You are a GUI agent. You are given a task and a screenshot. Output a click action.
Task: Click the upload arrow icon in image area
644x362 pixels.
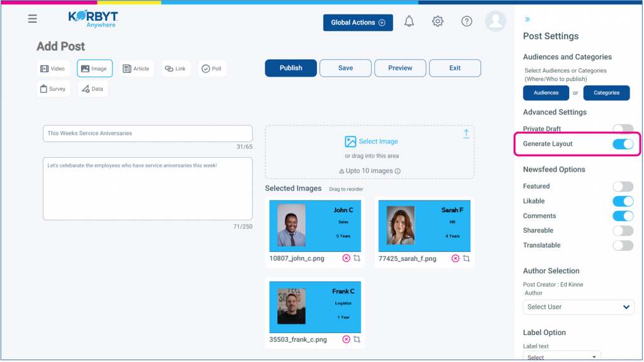pyautogui.click(x=466, y=133)
